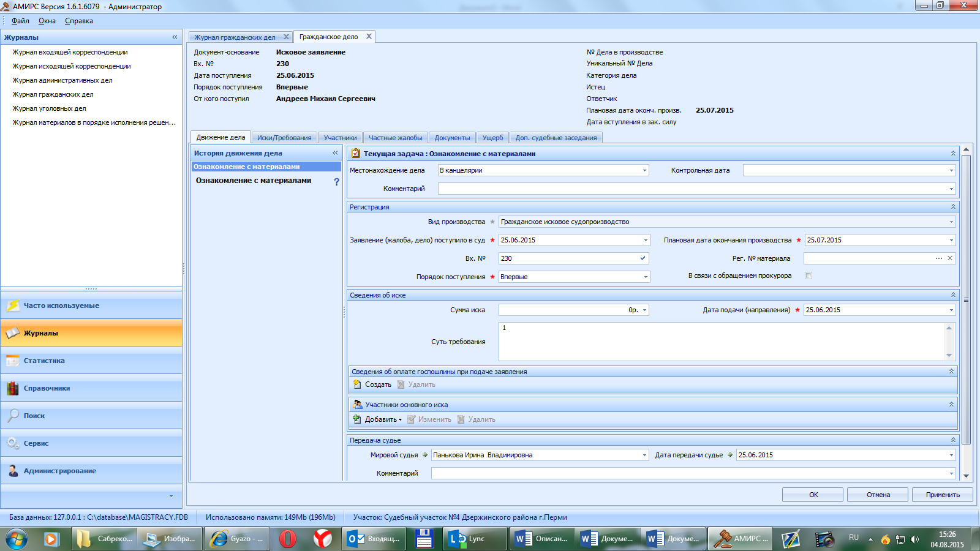
Task: Click the floppy disk taskbar icon
Action: point(424,539)
